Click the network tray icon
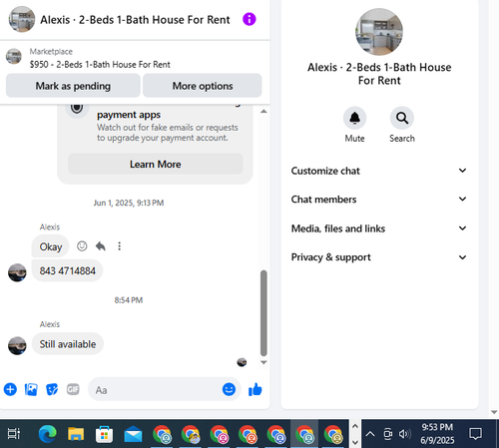Screen dimensions: 499x448 click(387, 434)
